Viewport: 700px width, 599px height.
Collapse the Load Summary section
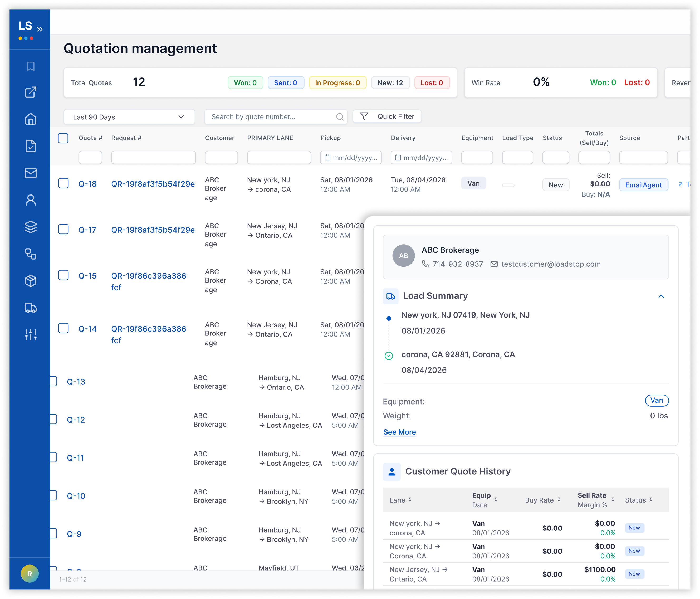tap(661, 296)
